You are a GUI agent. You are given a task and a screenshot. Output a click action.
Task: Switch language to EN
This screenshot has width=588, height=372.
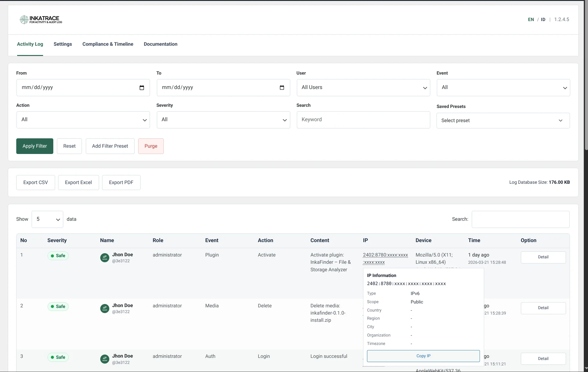click(x=531, y=20)
